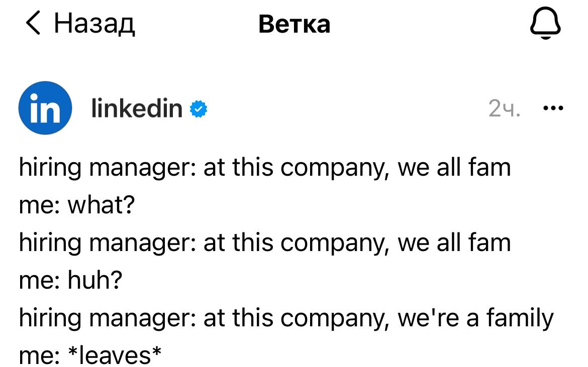Toggle the notification bell for this thread
This screenshot has height=367, width=588.
[547, 24]
